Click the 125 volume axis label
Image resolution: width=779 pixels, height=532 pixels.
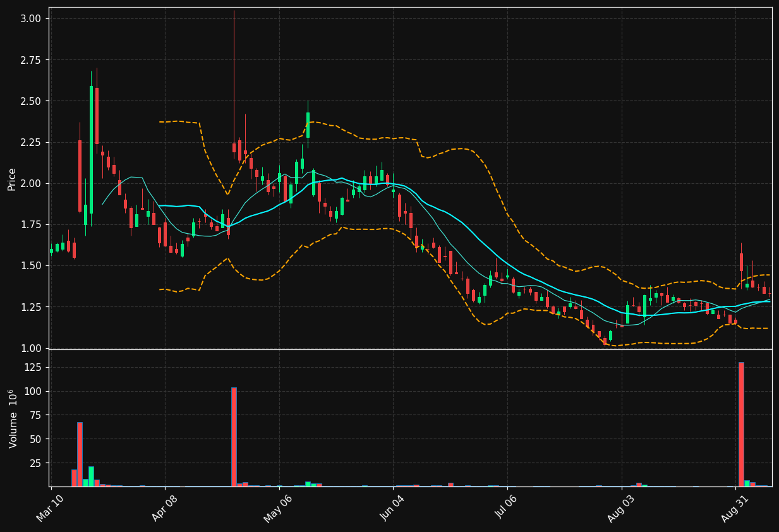[33, 367]
